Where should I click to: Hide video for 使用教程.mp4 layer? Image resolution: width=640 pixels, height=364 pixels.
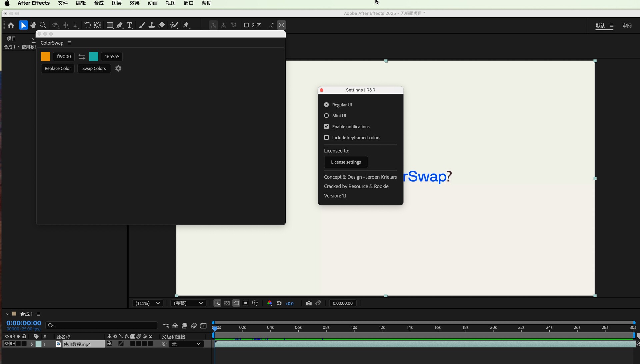coord(6,344)
